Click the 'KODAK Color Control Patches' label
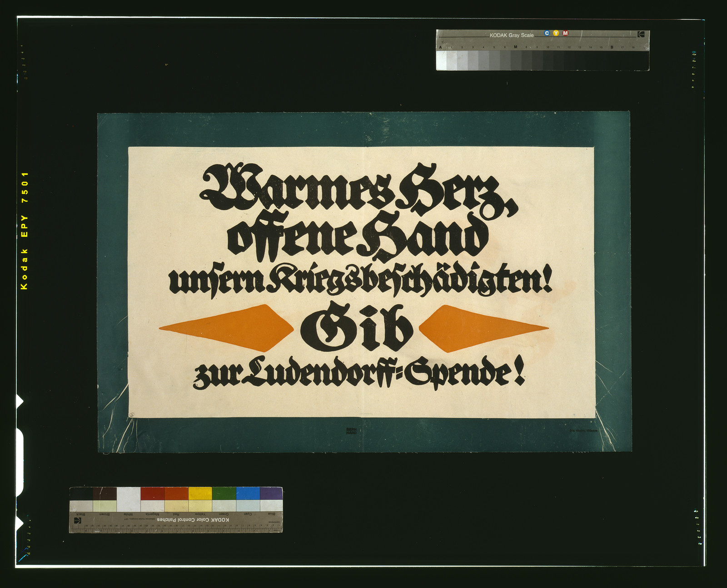Screen dimensions: 727x588 (x=193, y=519)
